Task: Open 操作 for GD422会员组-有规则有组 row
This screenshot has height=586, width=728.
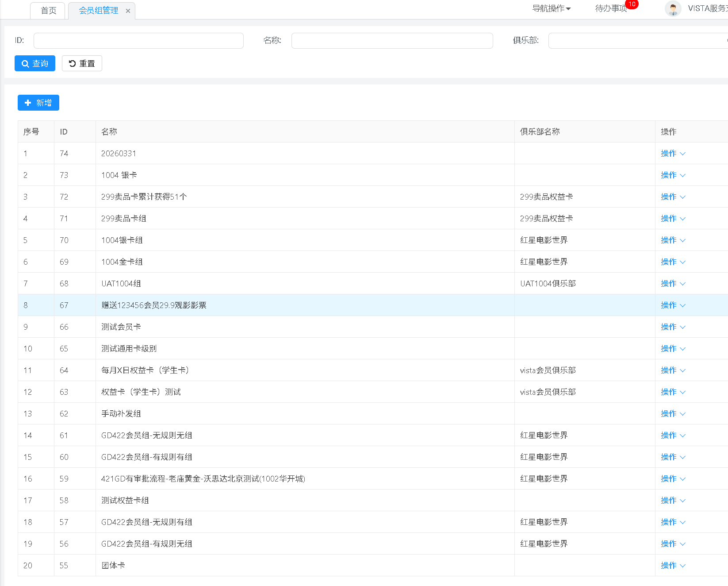Action: [x=673, y=457]
